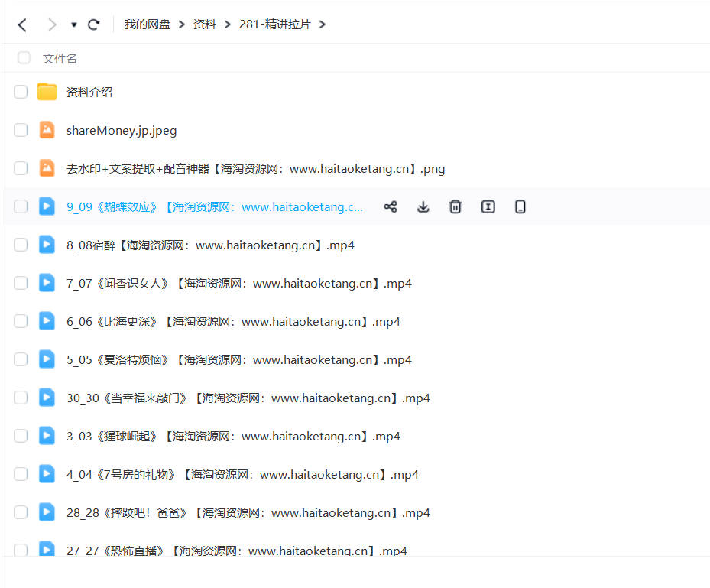Navigate to 我的网盘 in breadcrumb

pos(148,24)
